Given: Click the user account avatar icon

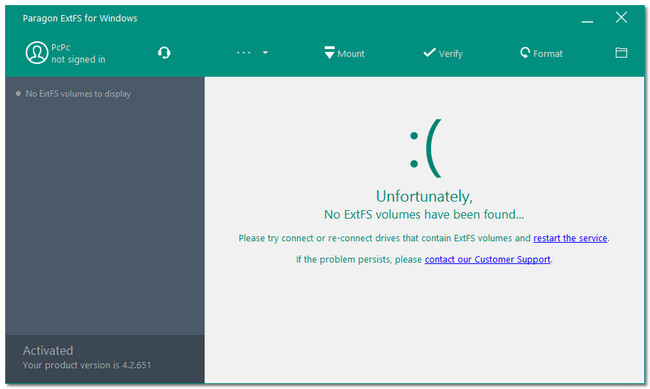Looking at the screenshot, I should [36, 53].
